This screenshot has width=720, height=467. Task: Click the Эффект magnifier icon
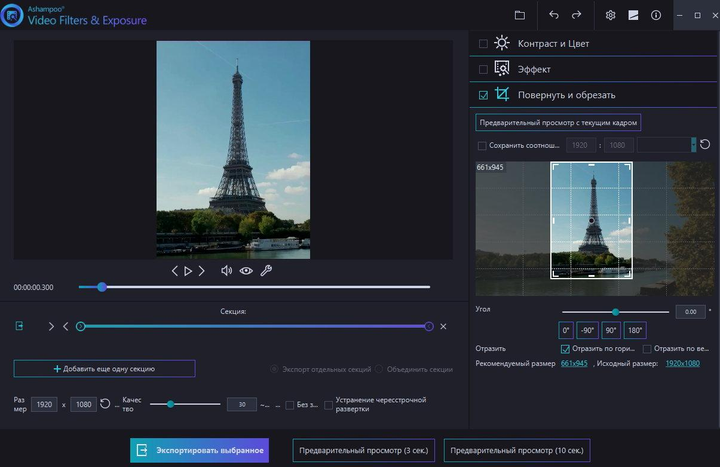tap(501, 68)
